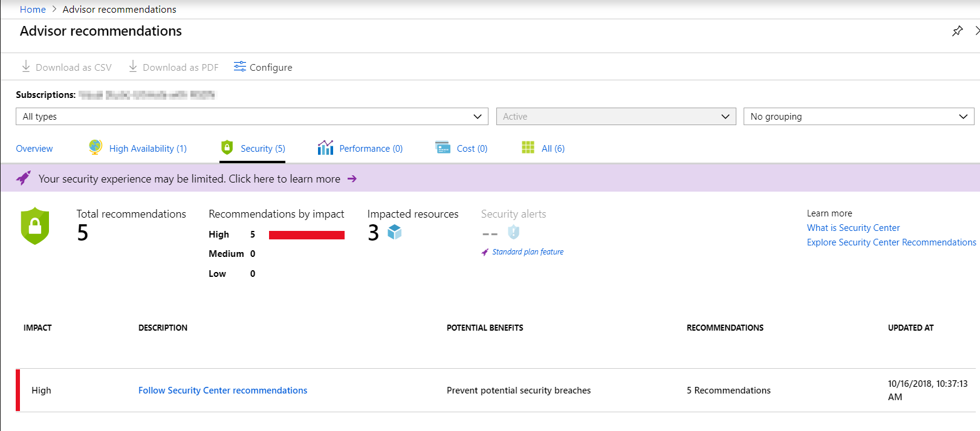Click the pin blade icon
The height and width of the screenshot is (431, 980).
(957, 31)
